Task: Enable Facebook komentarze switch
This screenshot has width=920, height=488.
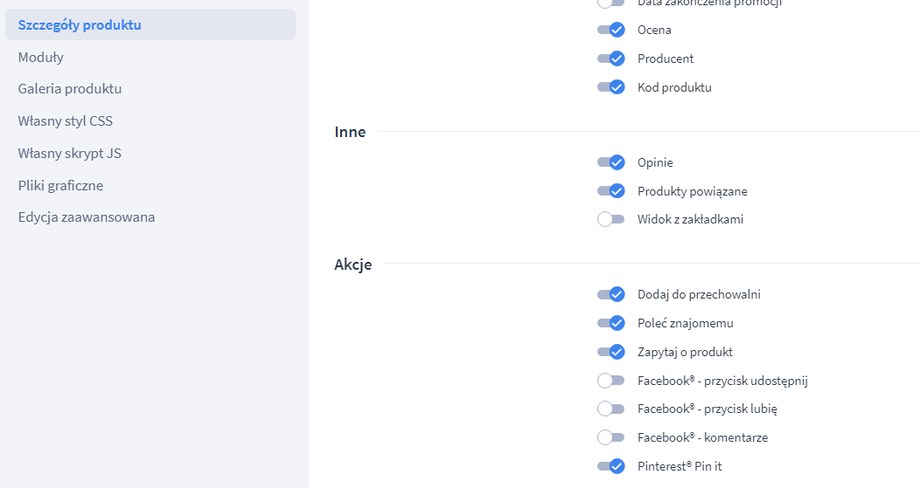Action: (x=611, y=437)
